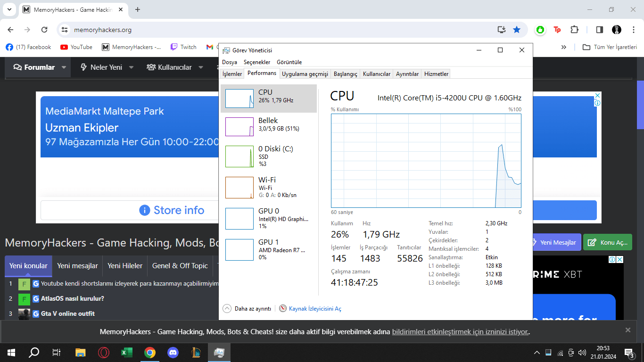Screen dimensions: 644x362
Task: Open Tüm Yer İşaretleri bookmarks folder
Action: coord(610,47)
